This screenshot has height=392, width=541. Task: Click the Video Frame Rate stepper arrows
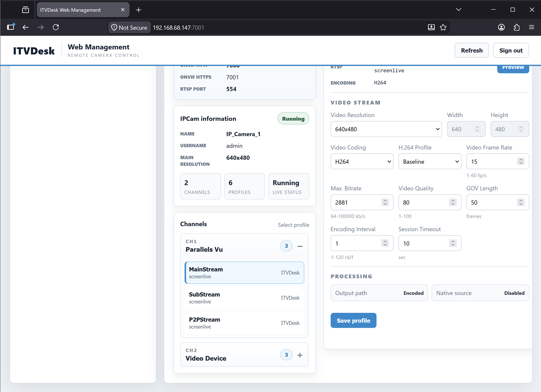(521, 161)
